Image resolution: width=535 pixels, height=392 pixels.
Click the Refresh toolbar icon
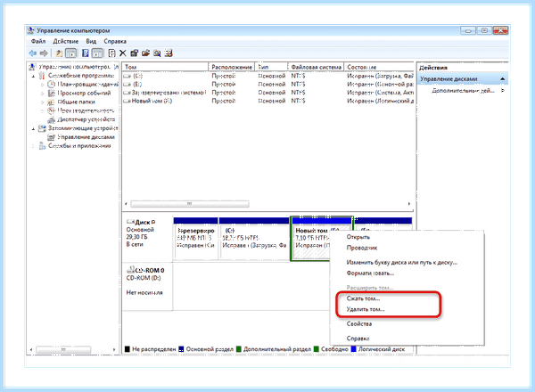[111, 53]
